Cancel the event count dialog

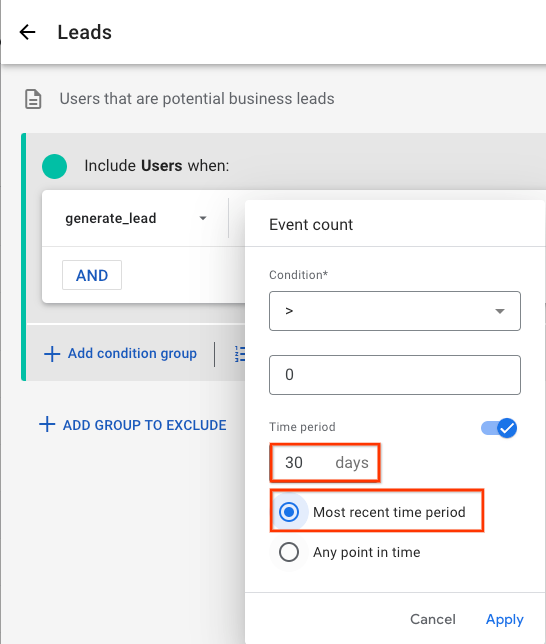point(433,619)
